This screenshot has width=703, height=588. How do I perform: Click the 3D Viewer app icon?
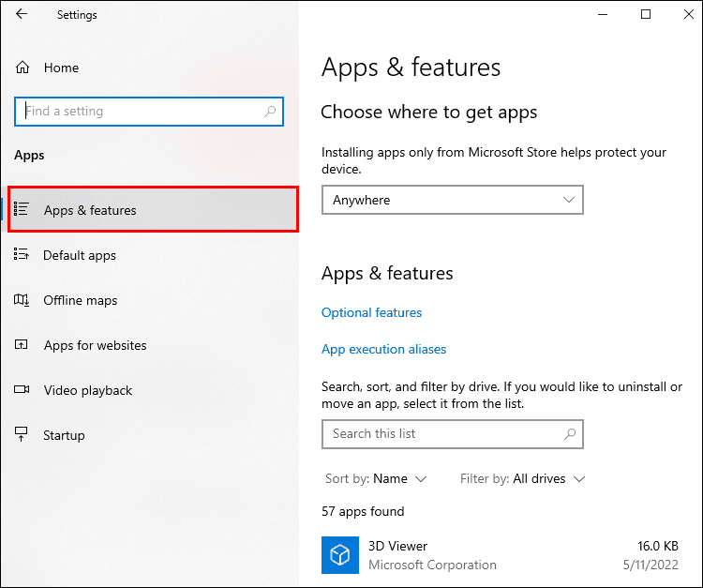(x=340, y=555)
